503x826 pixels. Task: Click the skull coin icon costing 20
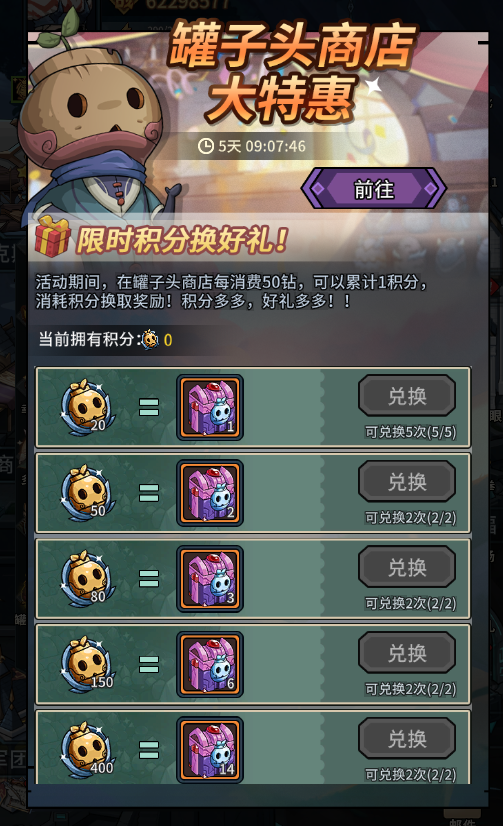pos(87,407)
